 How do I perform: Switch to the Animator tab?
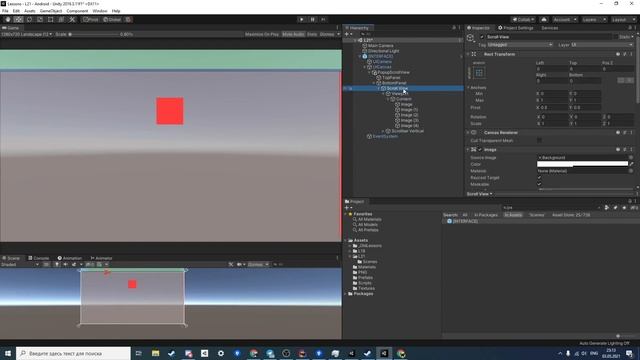tap(101, 258)
